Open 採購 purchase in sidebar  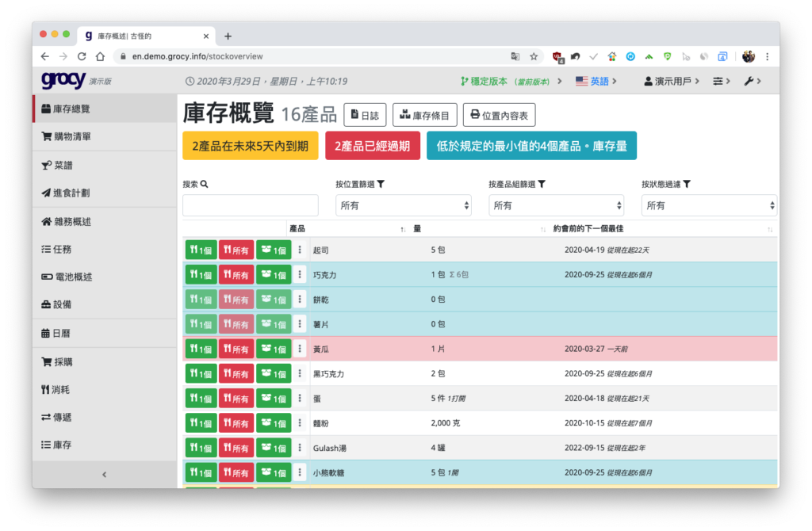pos(105,361)
